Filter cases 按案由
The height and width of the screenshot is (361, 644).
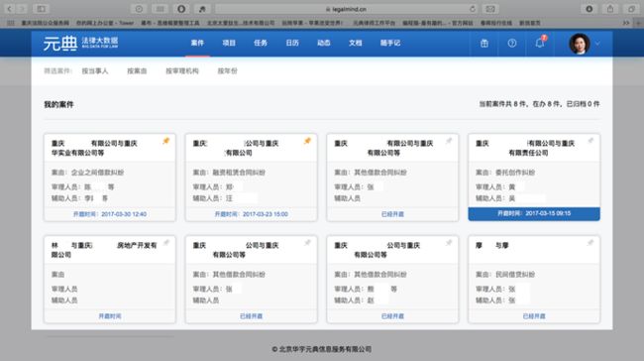tap(137, 71)
